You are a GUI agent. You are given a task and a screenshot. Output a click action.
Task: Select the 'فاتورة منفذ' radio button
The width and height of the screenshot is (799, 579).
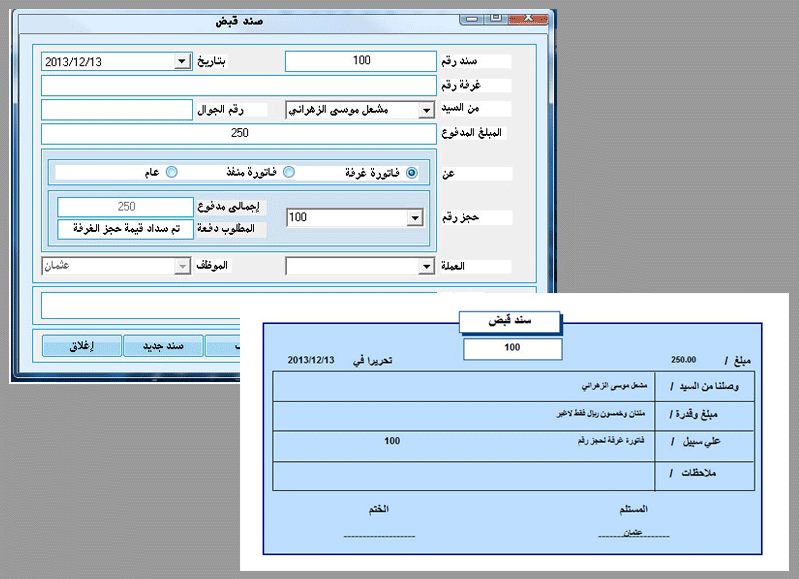pos(289,172)
